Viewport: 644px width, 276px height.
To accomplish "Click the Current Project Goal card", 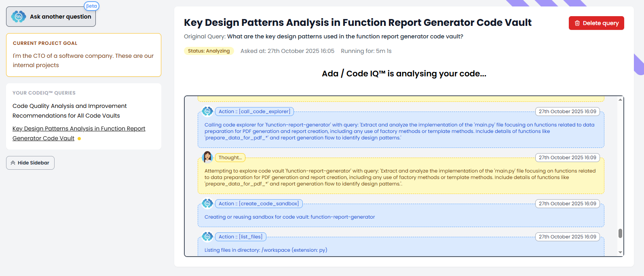I will tap(83, 55).
